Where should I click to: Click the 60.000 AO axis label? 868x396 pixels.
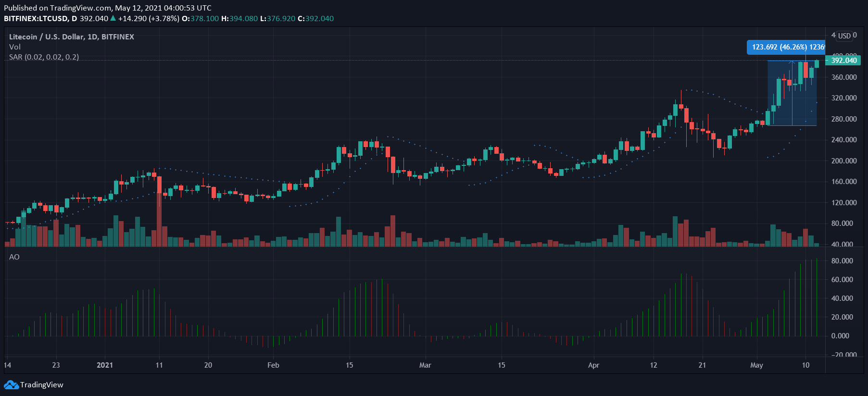click(x=842, y=280)
